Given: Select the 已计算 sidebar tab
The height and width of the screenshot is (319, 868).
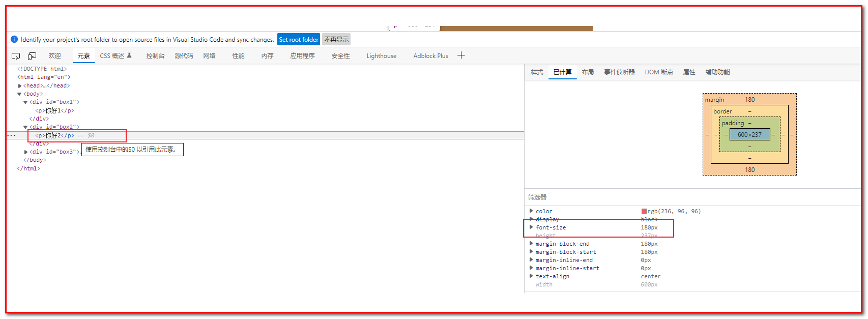Looking at the screenshot, I should 562,72.
